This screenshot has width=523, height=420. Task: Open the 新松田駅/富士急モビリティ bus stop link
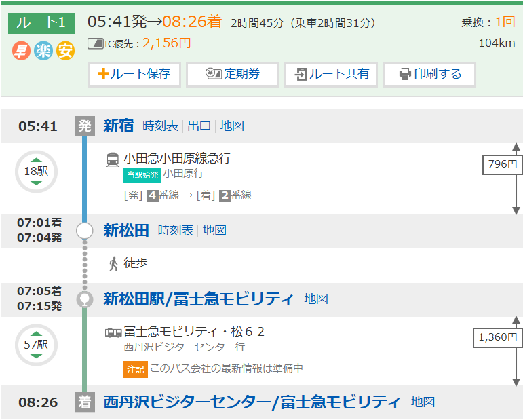[x=199, y=299]
